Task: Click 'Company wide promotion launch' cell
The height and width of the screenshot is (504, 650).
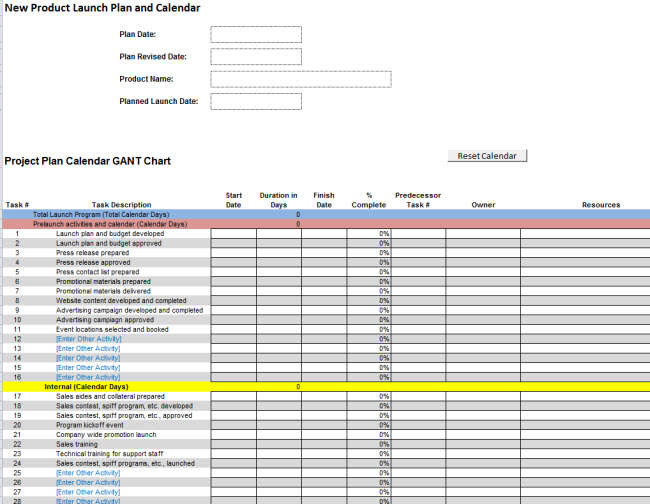Action: (106, 434)
